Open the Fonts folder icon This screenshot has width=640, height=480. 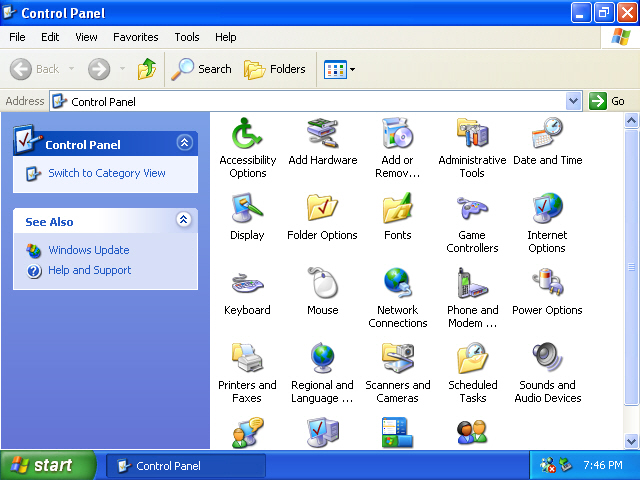click(x=398, y=208)
